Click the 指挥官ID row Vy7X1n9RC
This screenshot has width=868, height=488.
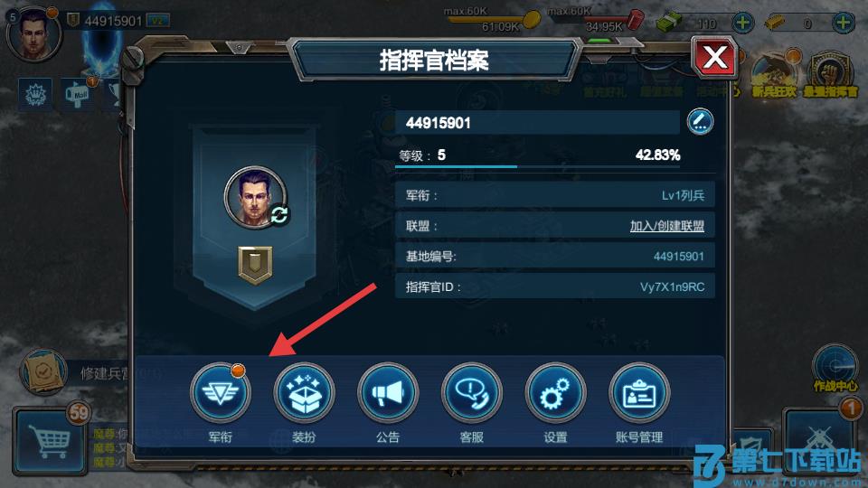tap(554, 286)
